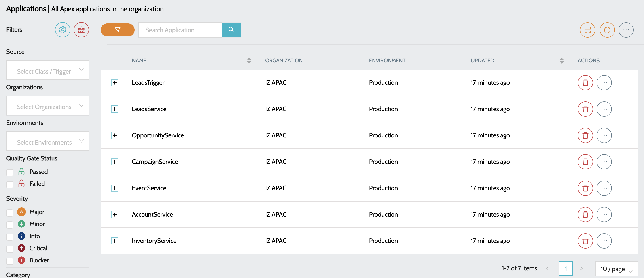The height and width of the screenshot is (278, 644).
Task: Go to page 1 in pagination
Action: [x=566, y=269]
